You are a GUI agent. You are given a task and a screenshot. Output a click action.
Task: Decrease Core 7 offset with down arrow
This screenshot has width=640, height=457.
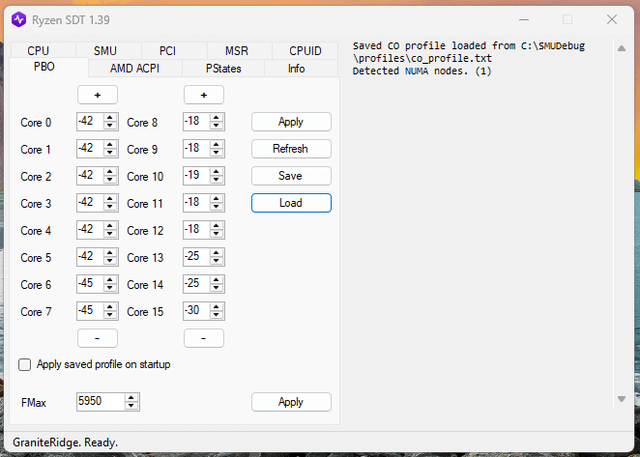click(110, 315)
